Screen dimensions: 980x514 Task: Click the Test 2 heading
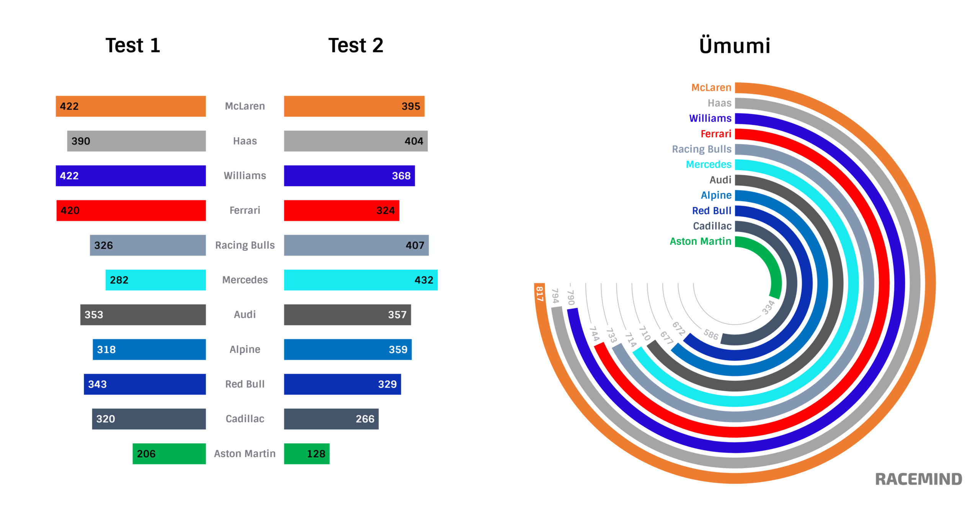pyautogui.click(x=356, y=46)
